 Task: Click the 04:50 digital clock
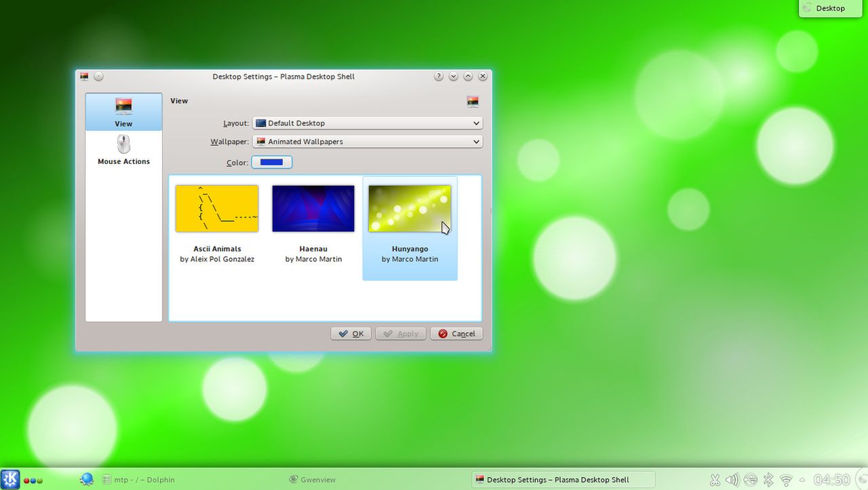pos(831,480)
